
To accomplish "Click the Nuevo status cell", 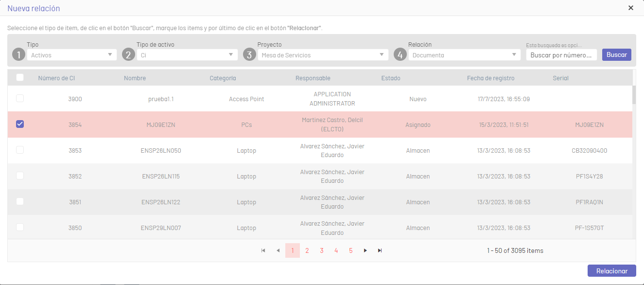I will point(418,99).
